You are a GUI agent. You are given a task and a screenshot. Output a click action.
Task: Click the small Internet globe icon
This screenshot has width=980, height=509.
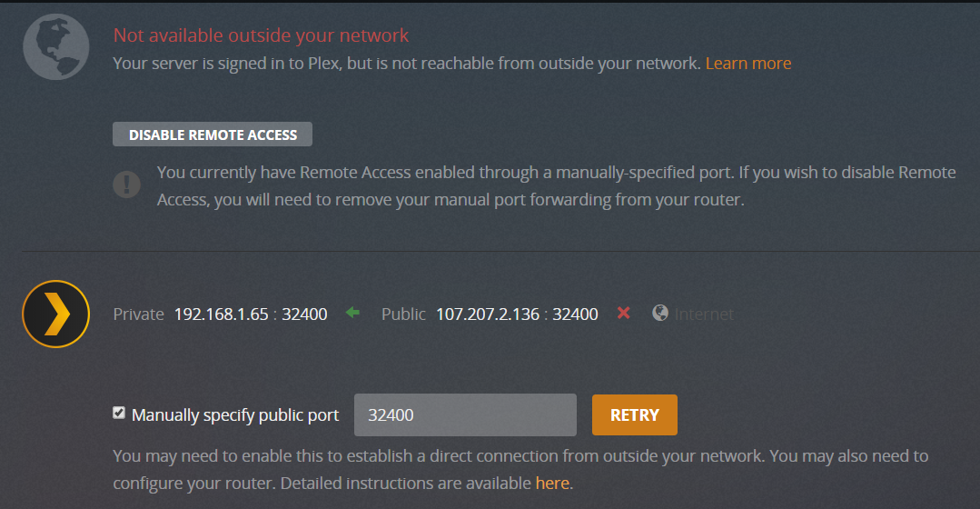(x=660, y=314)
